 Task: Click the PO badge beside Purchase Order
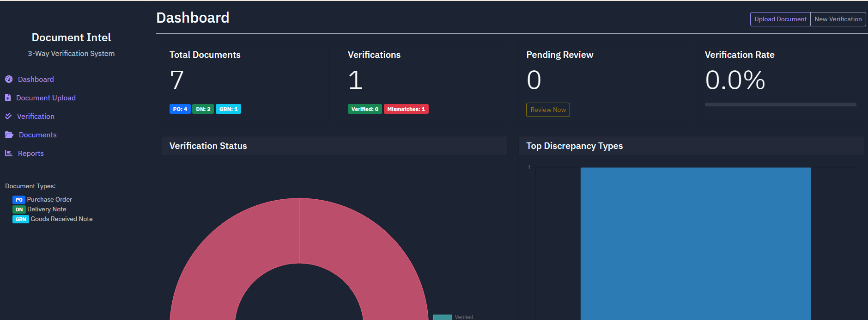19,200
